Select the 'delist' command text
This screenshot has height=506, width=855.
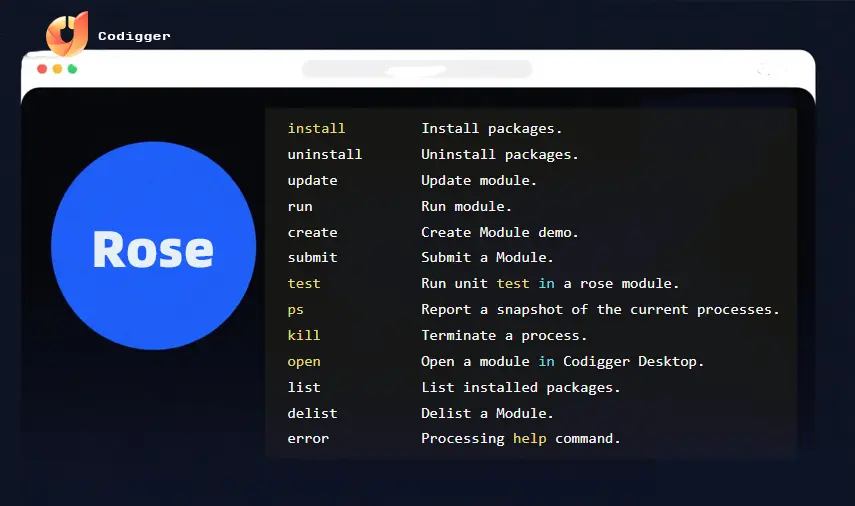(312, 413)
